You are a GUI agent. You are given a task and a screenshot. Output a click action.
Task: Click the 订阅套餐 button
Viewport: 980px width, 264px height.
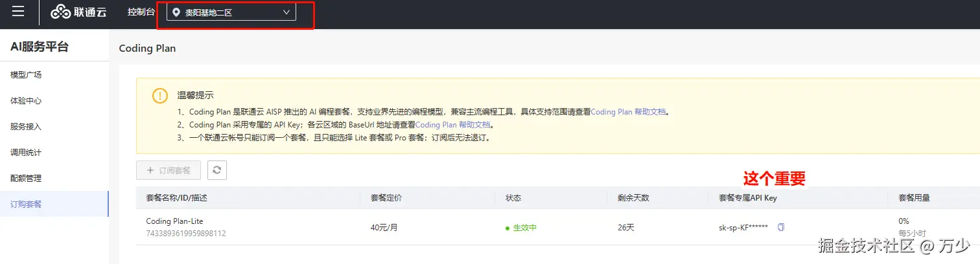tap(169, 170)
